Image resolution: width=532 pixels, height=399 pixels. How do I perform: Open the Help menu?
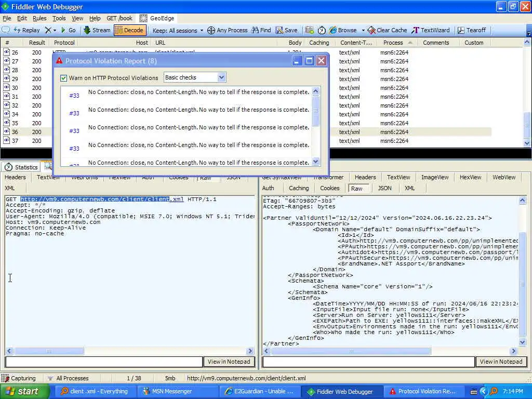(x=95, y=18)
